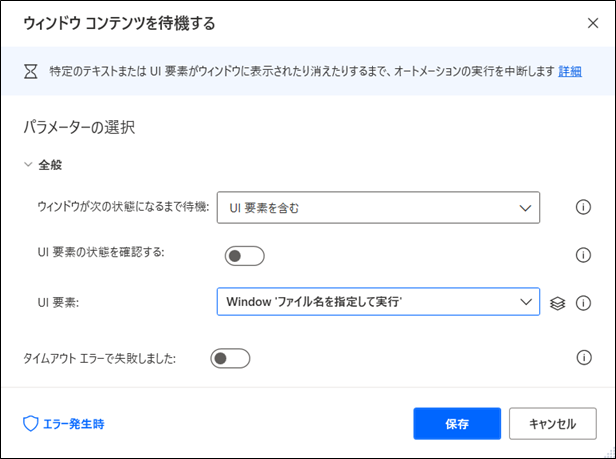This screenshot has width=616, height=459.
Task: Click the hourglass icon in the description banner
Action: [x=31, y=72]
